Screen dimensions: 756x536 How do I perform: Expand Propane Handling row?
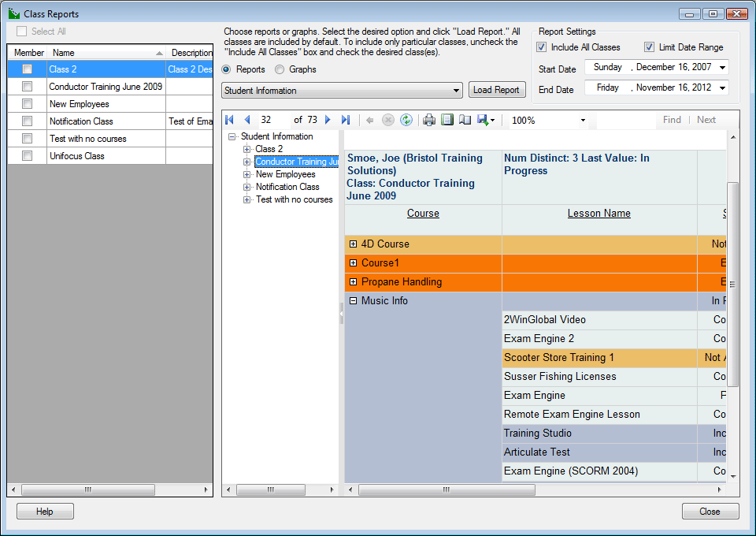[353, 281]
